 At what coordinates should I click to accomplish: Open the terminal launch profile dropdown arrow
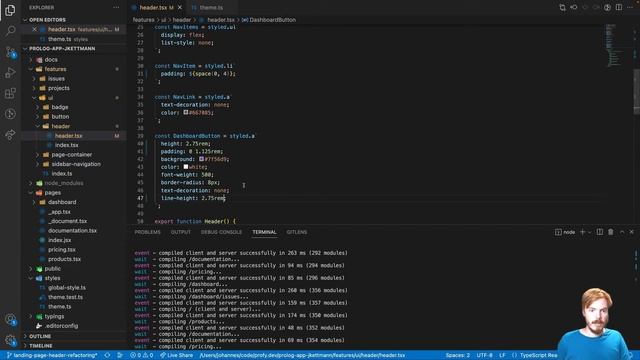[x=589, y=232]
